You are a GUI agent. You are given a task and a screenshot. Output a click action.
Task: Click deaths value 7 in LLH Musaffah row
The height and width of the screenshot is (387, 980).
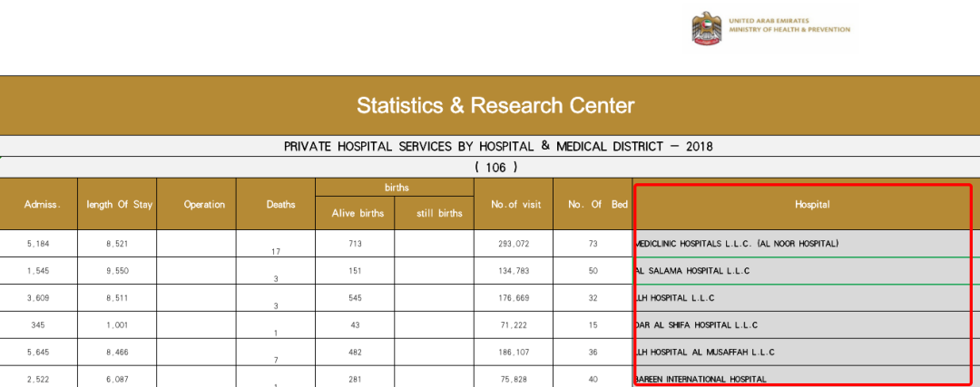[x=276, y=360]
